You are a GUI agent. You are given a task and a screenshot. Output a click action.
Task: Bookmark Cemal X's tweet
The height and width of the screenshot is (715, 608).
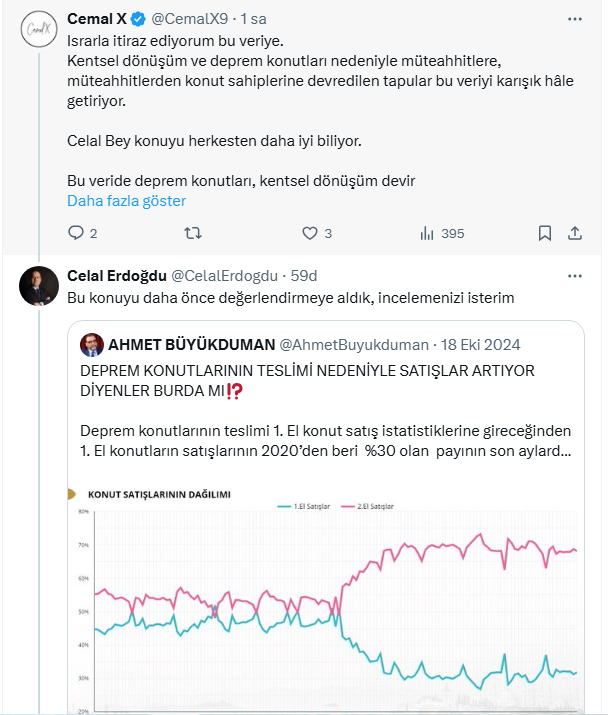click(x=544, y=233)
